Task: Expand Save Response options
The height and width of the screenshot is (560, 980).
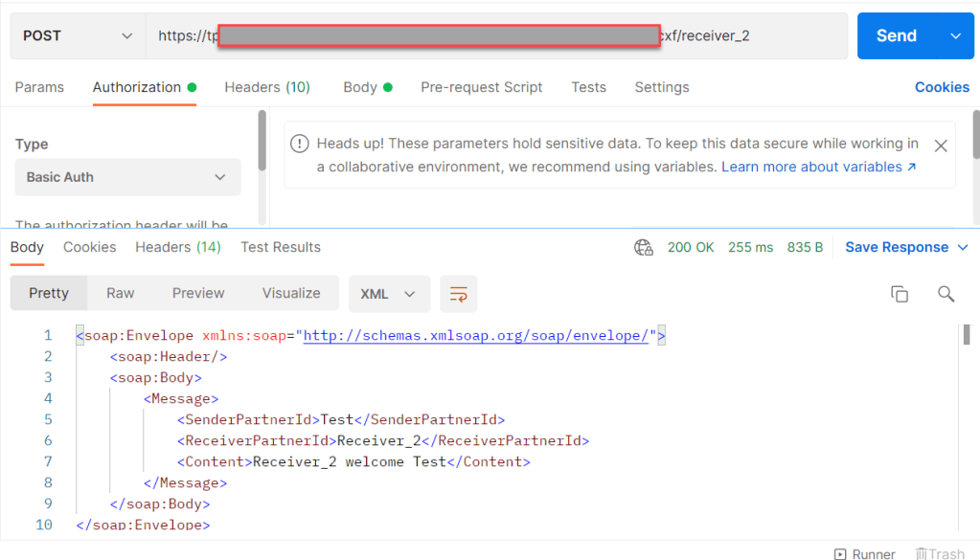Action: (964, 247)
